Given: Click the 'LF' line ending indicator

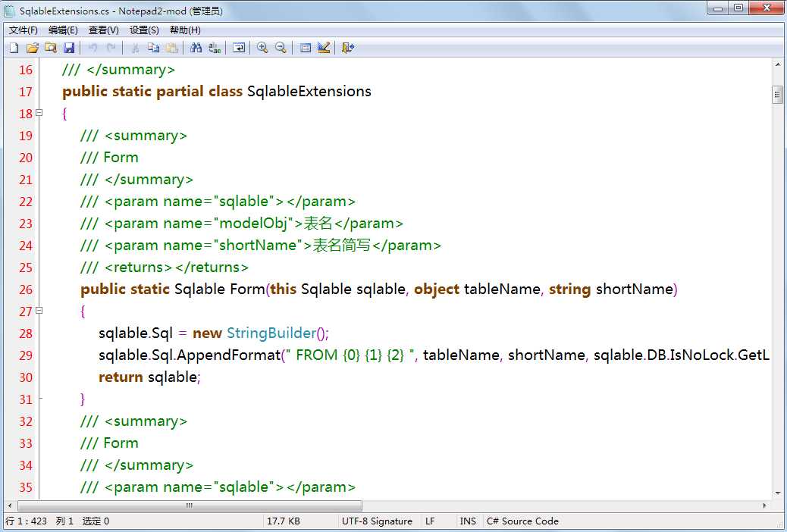Looking at the screenshot, I should coord(430,521).
